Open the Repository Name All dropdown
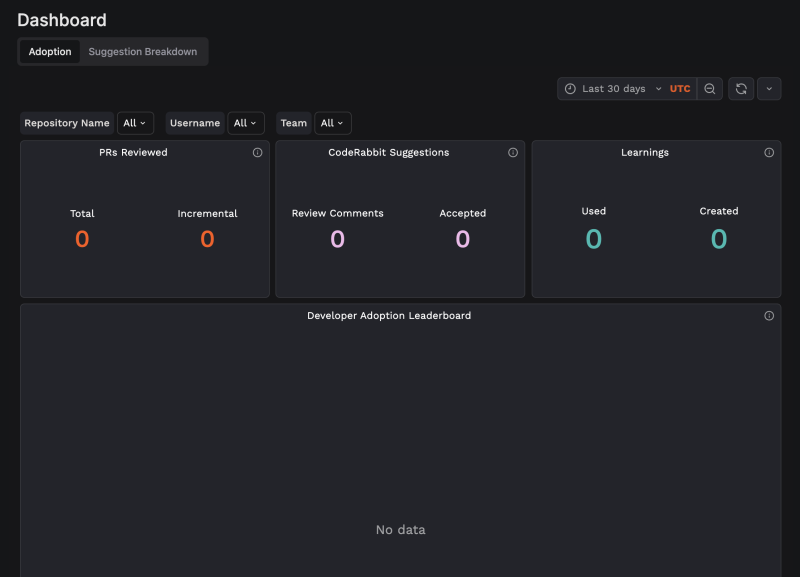Image resolution: width=800 pixels, height=577 pixels. (135, 123)
